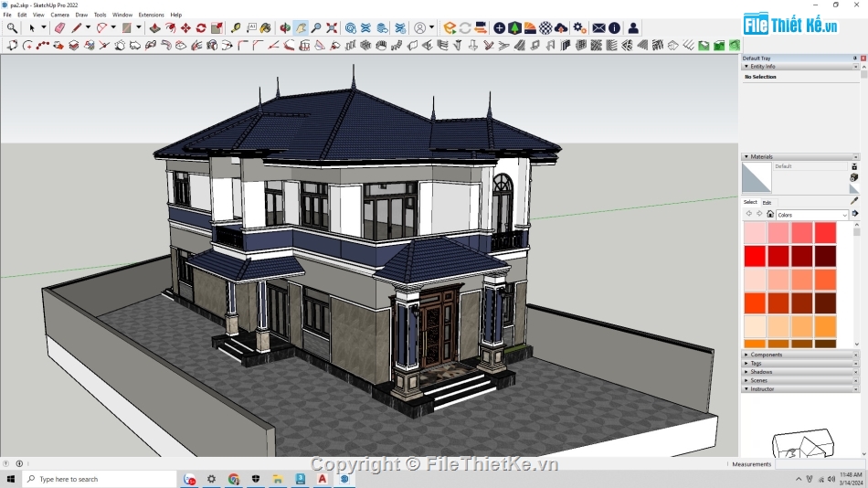Click the envelope mail icon
868x488 pixels.
click(x=598, y=27)
